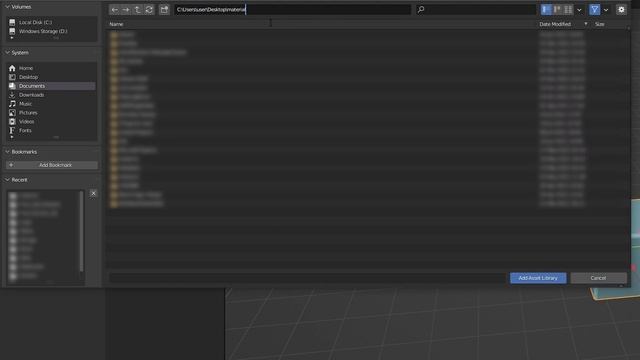Refresh the file list

pos(149,10)
